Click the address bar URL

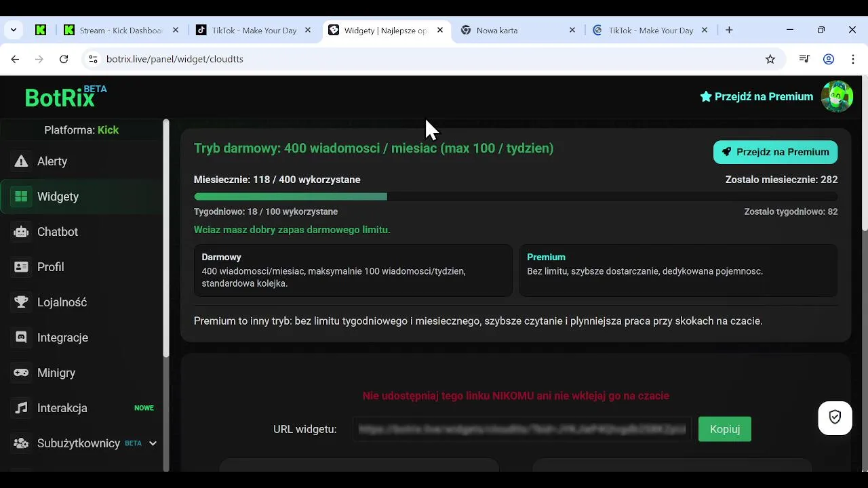pos(175,59)
